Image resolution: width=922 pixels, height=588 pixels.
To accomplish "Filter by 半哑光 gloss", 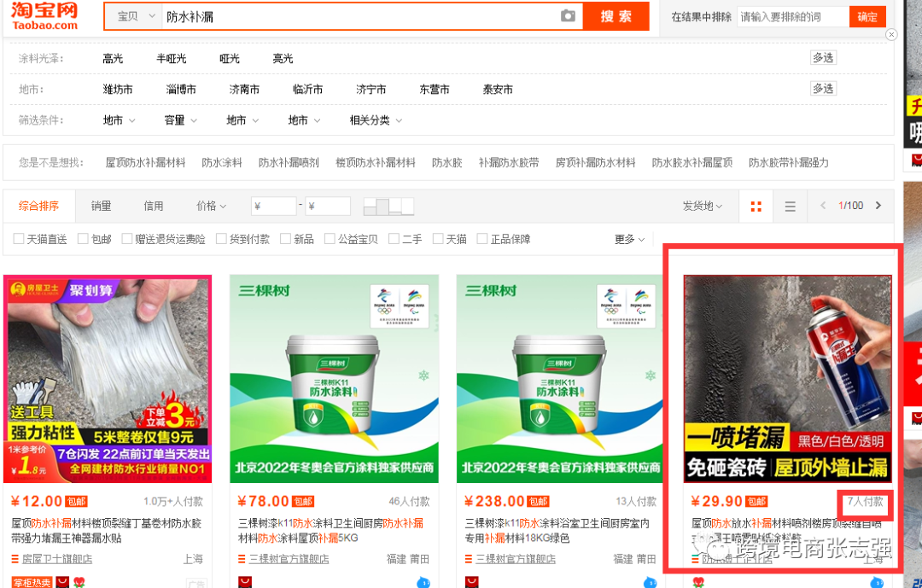I will 171,58.
